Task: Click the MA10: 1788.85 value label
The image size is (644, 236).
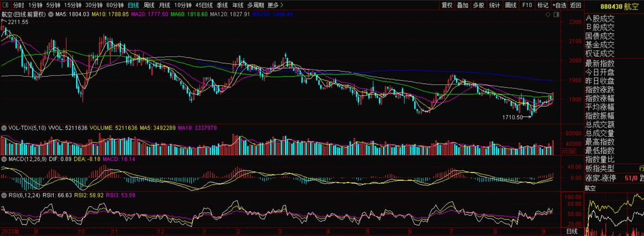Action: tap(110, 14)
